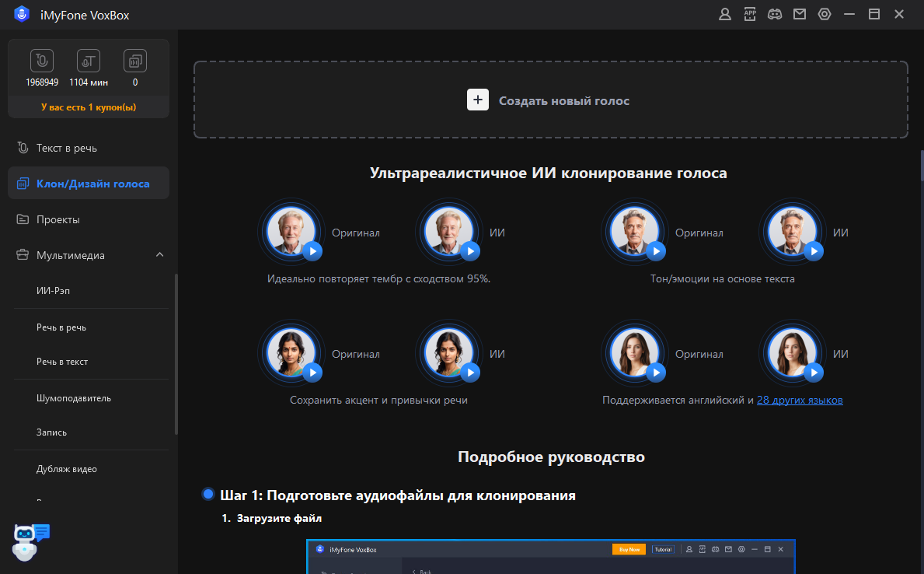Collapse the Мультимедиа section chevron
The height and width of the screenshot is (574, 924).
pos(159,255)
